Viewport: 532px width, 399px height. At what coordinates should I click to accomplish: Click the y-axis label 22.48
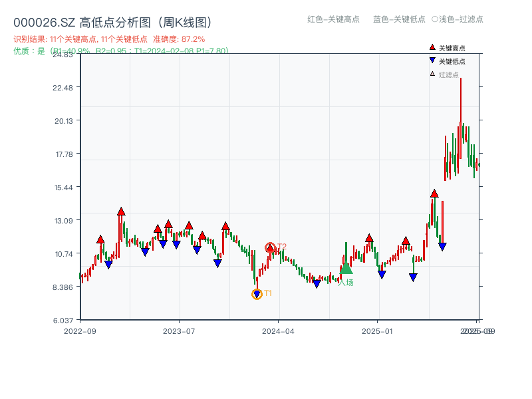pyautogui.click(x=63, y=88)
